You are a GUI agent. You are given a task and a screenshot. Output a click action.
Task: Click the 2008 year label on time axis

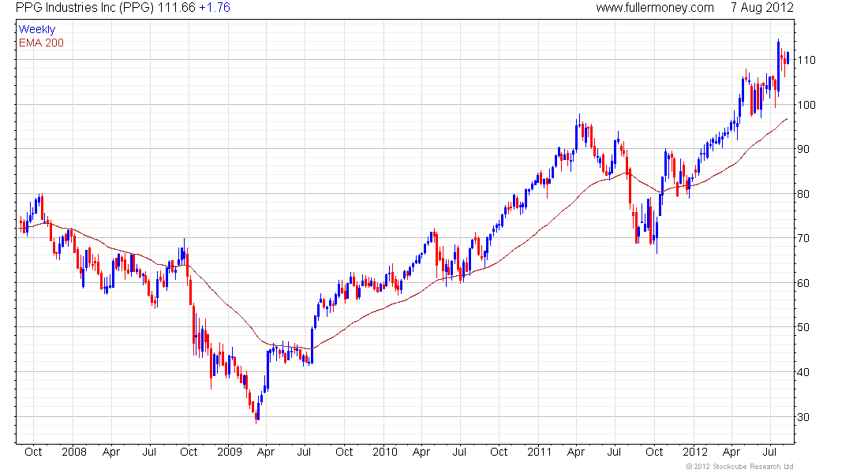coord(74,452)
